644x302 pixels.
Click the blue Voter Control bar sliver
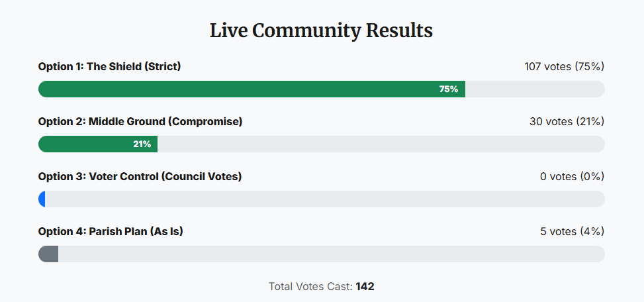click(42, 199)
